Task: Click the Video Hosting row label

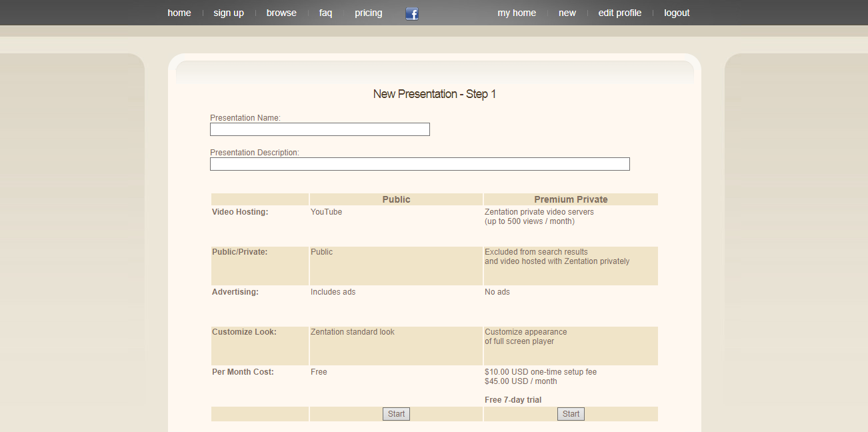Action: coord(240,212)
